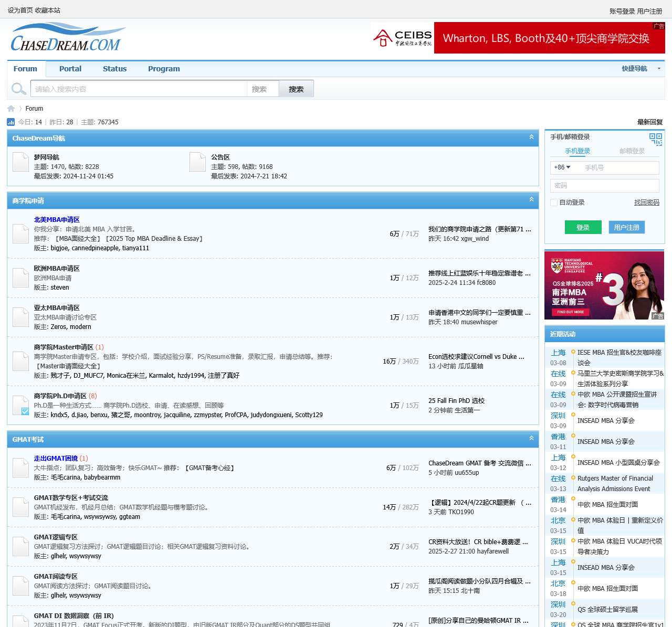Switch to 邮箱登录 tab
The height and width of the screenshot is (627, 672).
(x=632, y=151)
